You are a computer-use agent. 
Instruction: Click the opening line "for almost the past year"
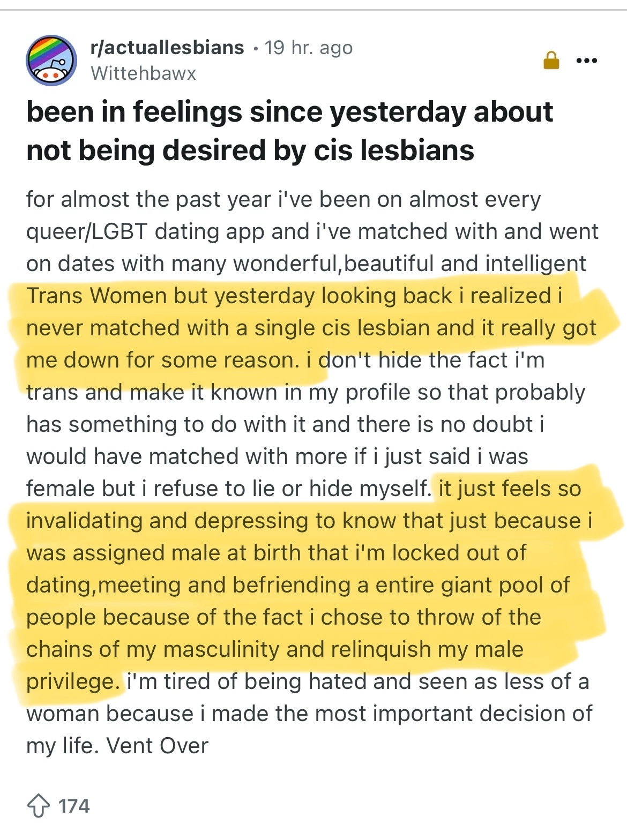click(148, 199)
